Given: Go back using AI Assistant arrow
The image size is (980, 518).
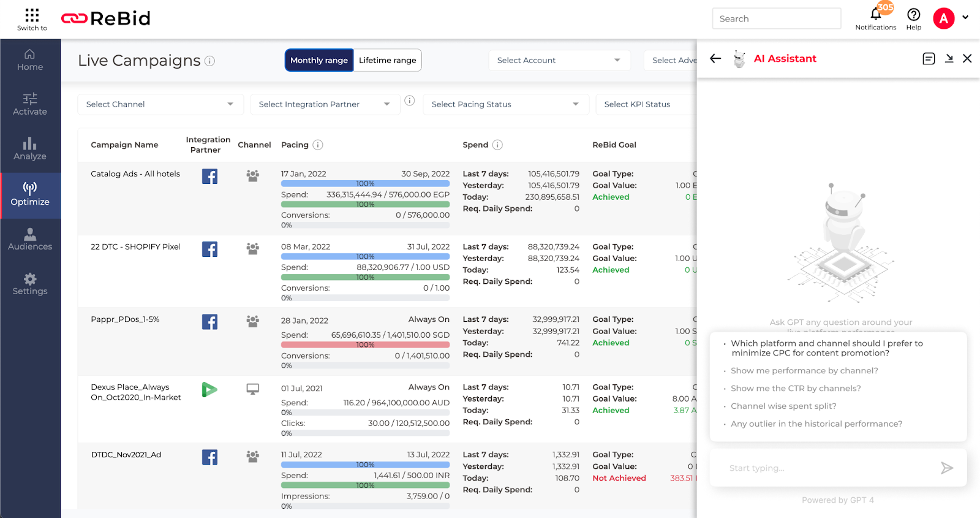Looking at the screenshot, I should (715, 59).
